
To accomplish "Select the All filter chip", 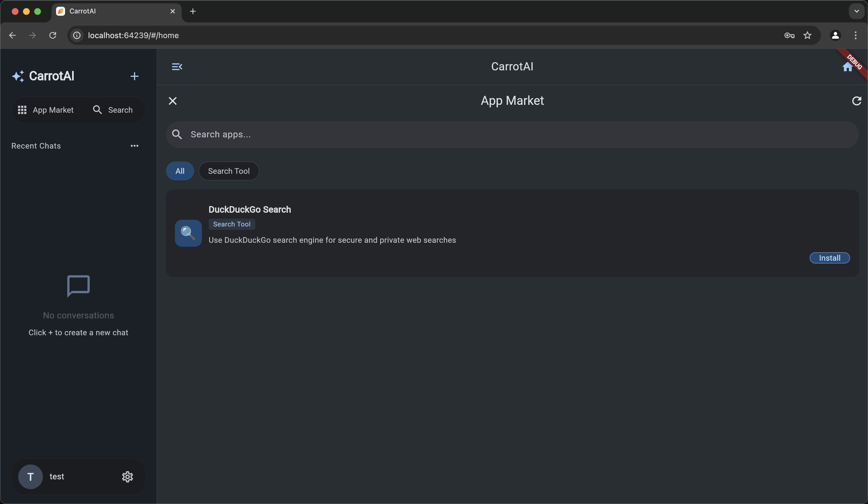I will click(180, 171).
